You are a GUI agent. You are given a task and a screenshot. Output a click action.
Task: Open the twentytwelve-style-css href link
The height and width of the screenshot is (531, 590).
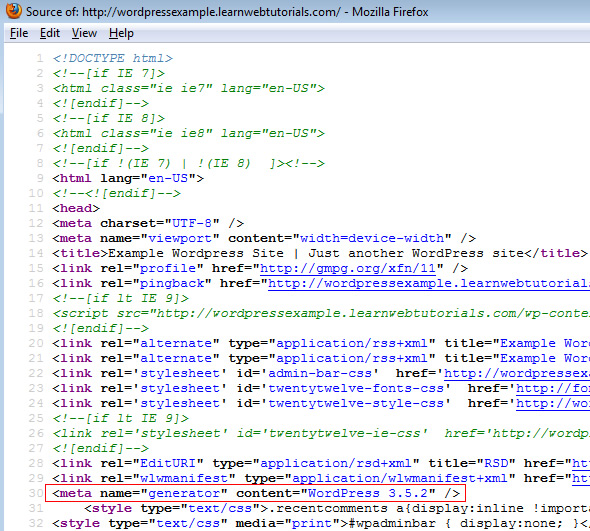point(553,403)
